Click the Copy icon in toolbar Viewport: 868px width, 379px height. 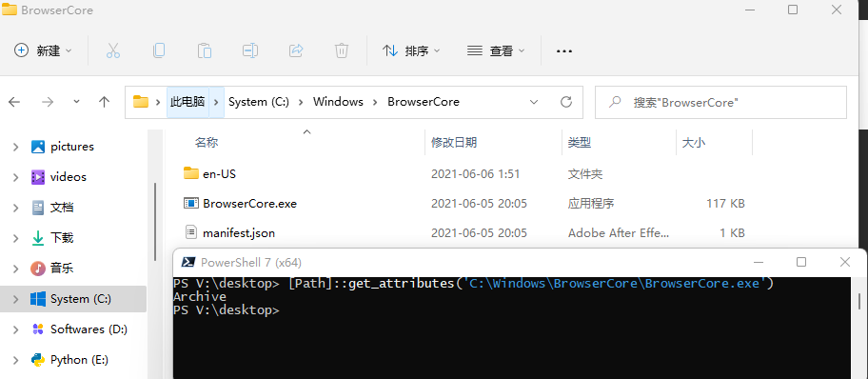(159, 51)
